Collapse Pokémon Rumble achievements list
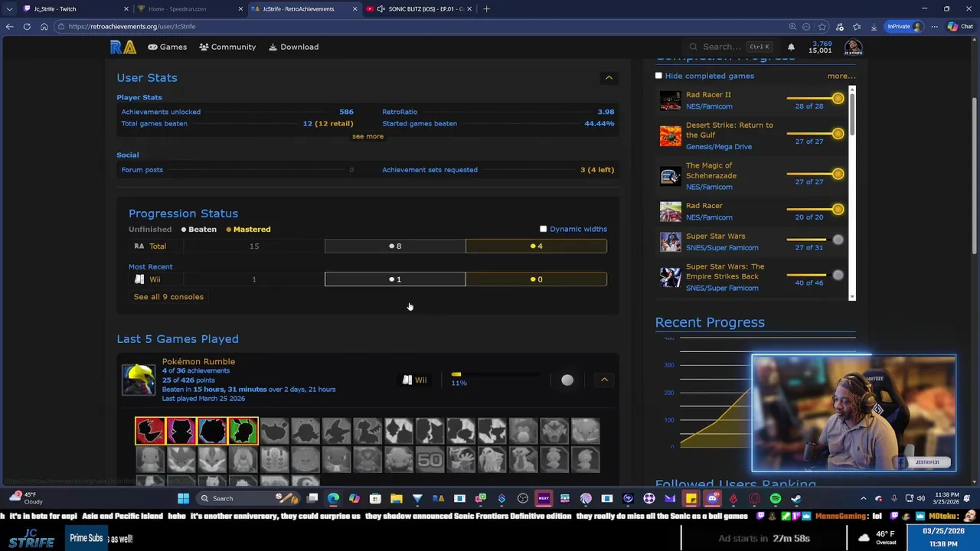980x551 pixels. [x=604, y=380]
